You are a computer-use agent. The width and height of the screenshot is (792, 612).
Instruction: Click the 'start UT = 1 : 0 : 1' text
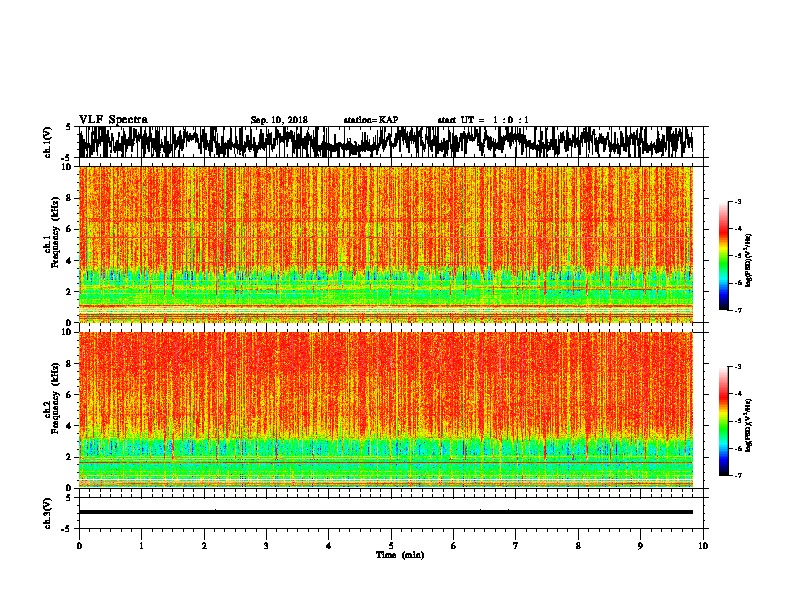click(x=483, y=120)
